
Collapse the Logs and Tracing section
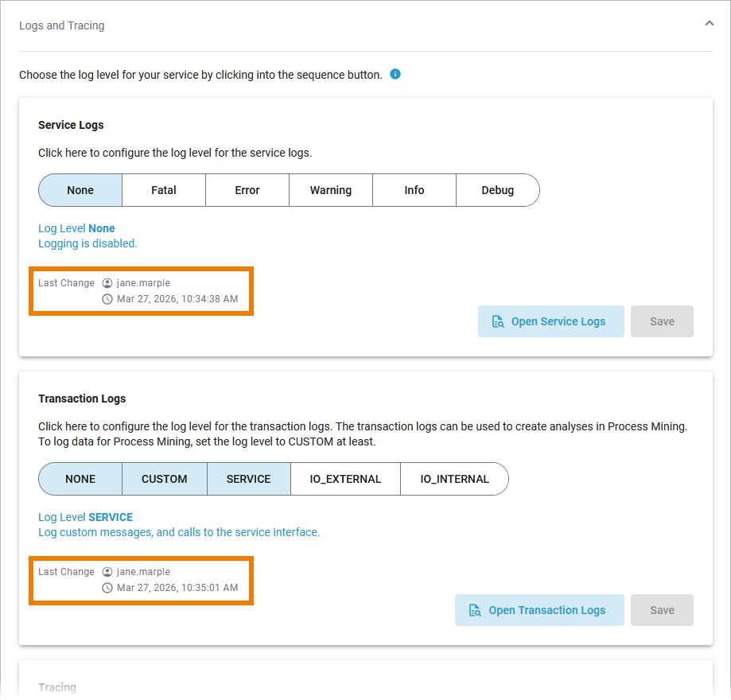tap(710, 25)
